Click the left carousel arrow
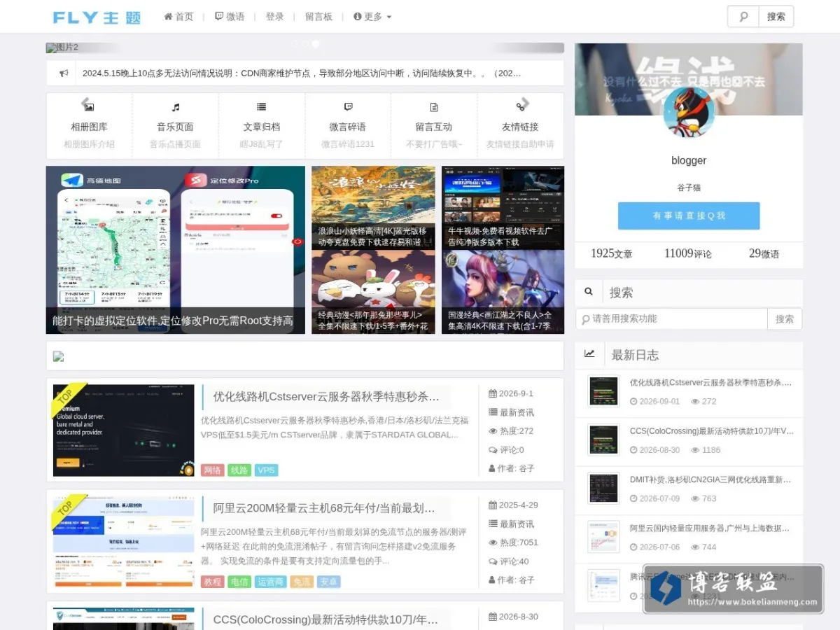 pyautogui.click(x=86, y=103)
